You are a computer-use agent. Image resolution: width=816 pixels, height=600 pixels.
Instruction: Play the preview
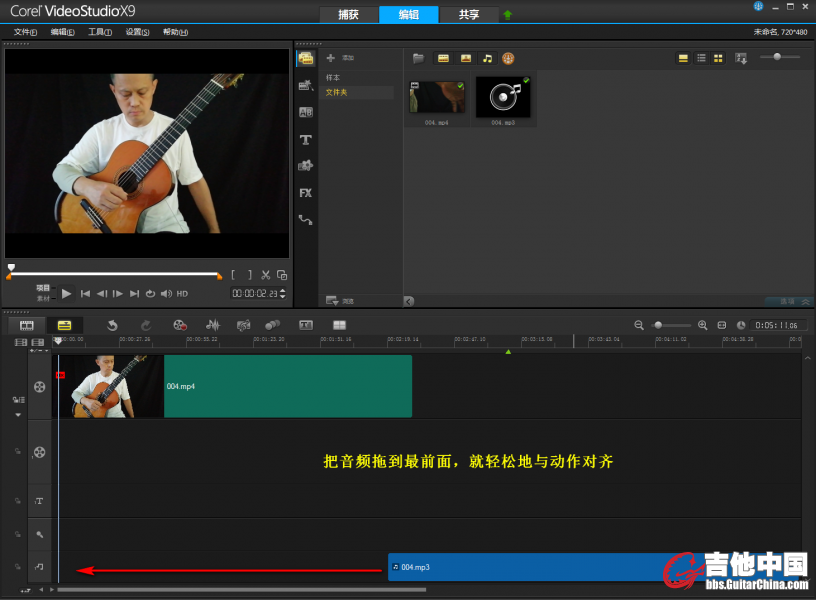pyautogui.click(x=66, y=294)
